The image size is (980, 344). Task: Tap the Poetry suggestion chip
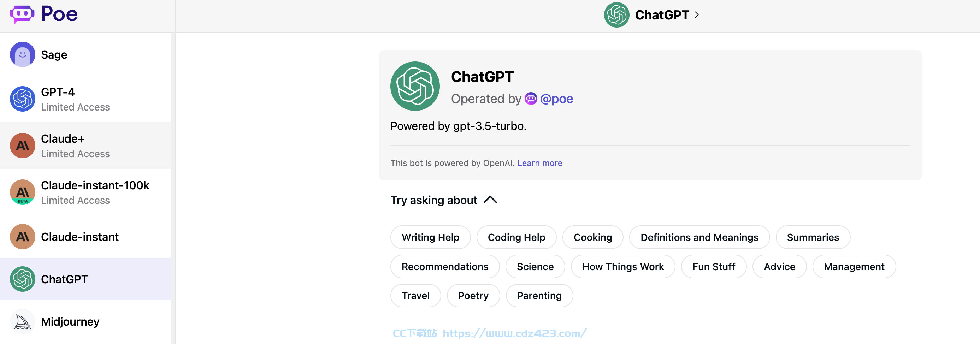pyautogui.click(x=473, y=296)
